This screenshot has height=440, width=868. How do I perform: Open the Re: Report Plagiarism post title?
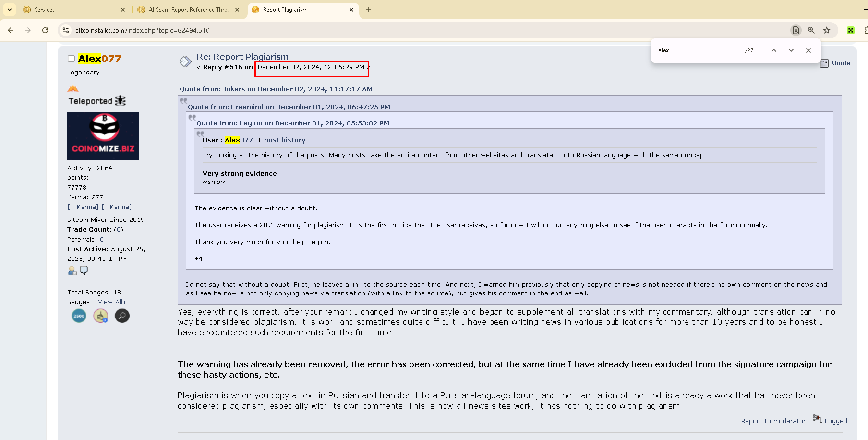pos(242,57)
